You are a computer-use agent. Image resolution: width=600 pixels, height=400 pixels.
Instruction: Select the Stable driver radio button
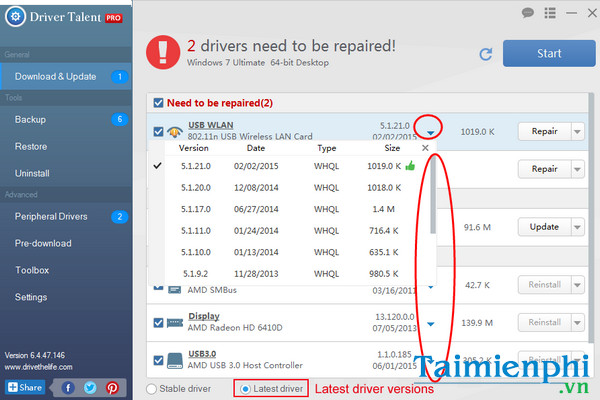coord(152,389)
